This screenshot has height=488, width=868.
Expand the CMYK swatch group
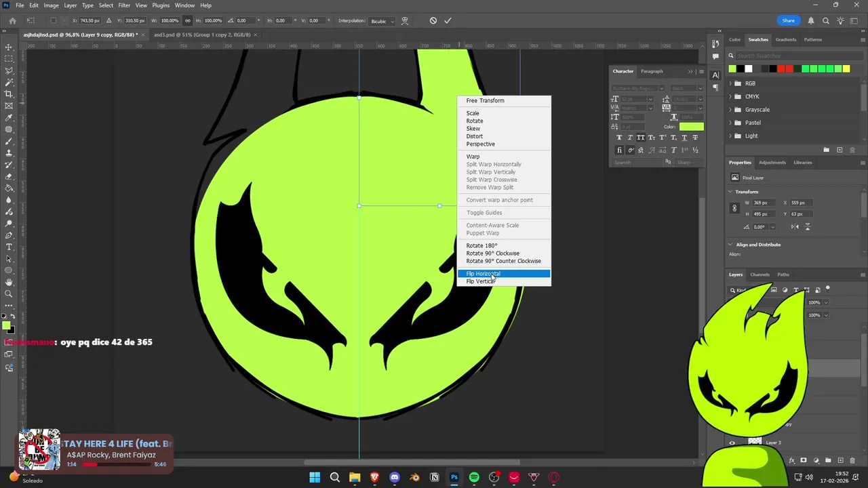click(730, 96)
